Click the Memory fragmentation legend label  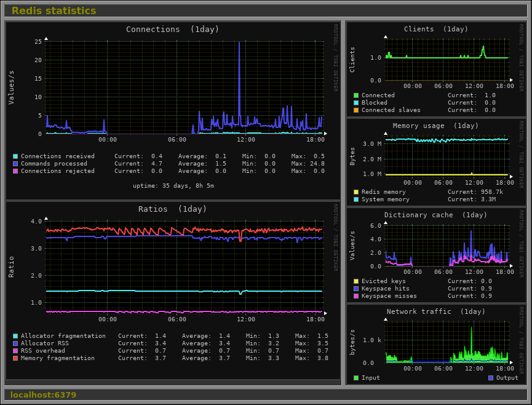58,358
